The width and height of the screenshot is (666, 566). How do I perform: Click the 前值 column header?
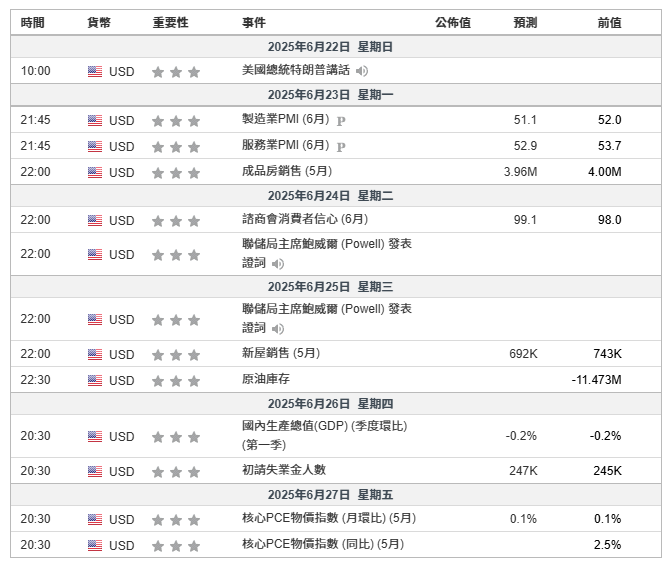[610, 23]
